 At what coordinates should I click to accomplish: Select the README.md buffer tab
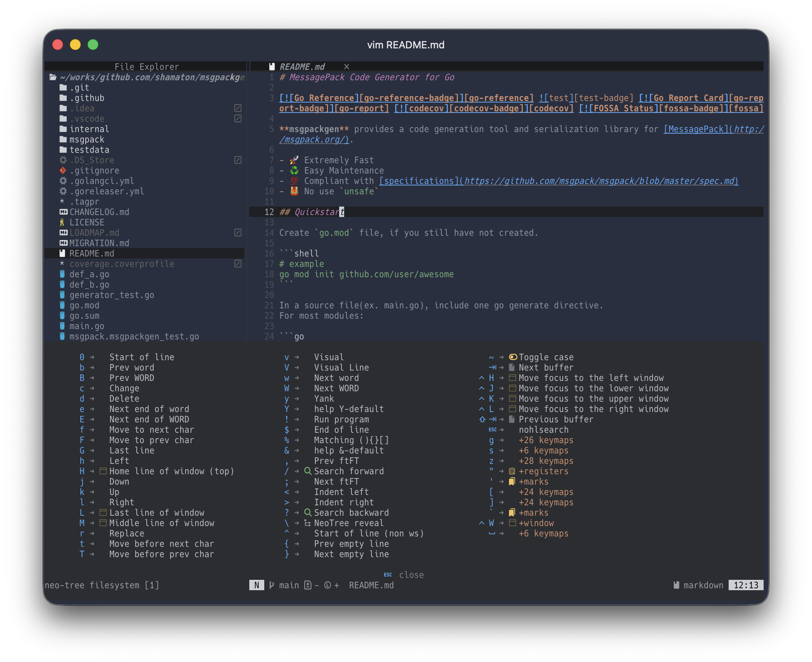click(x=302, y=66)
